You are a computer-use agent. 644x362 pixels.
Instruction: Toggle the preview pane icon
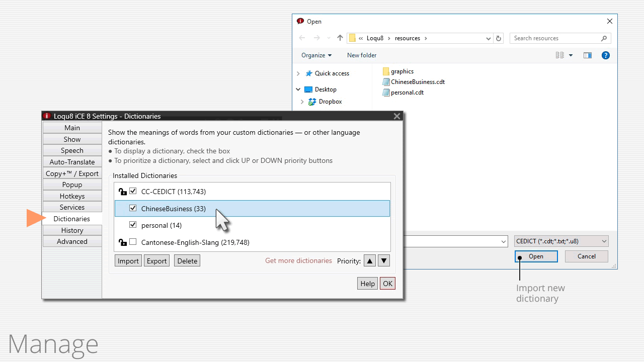tap(587, 55)
